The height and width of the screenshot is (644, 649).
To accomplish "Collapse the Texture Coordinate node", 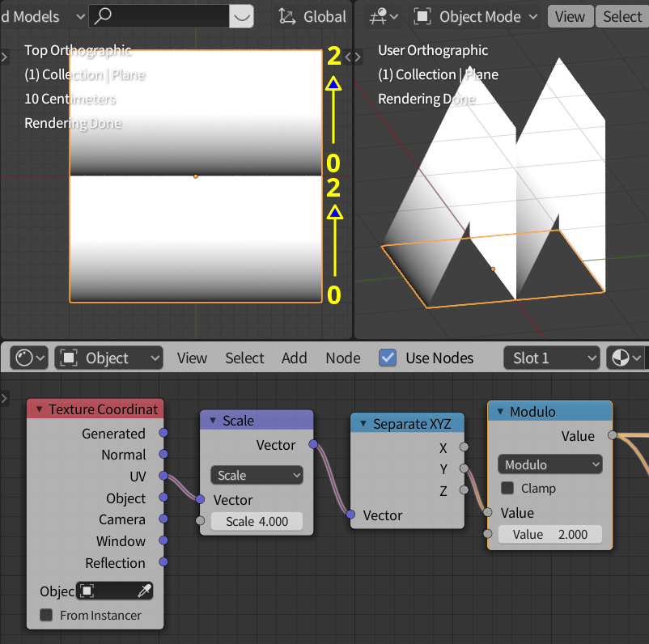I will pos(40,409).
